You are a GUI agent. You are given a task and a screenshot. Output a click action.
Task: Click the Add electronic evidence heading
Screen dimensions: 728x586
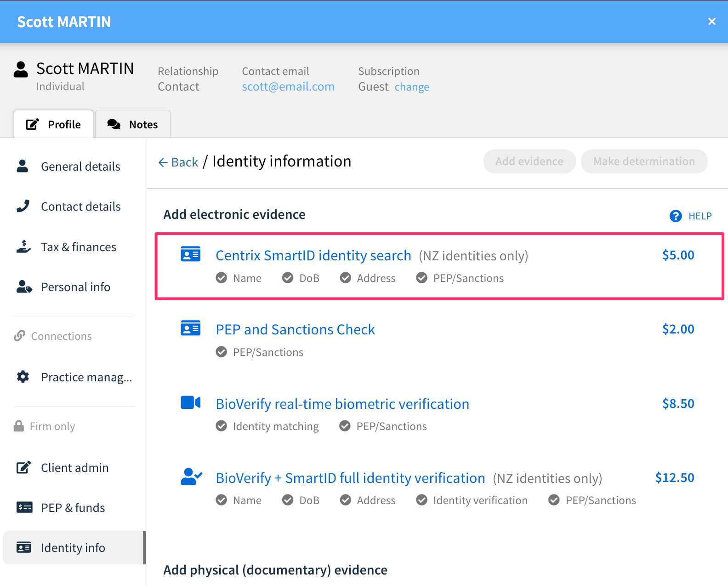coord(234,214)
